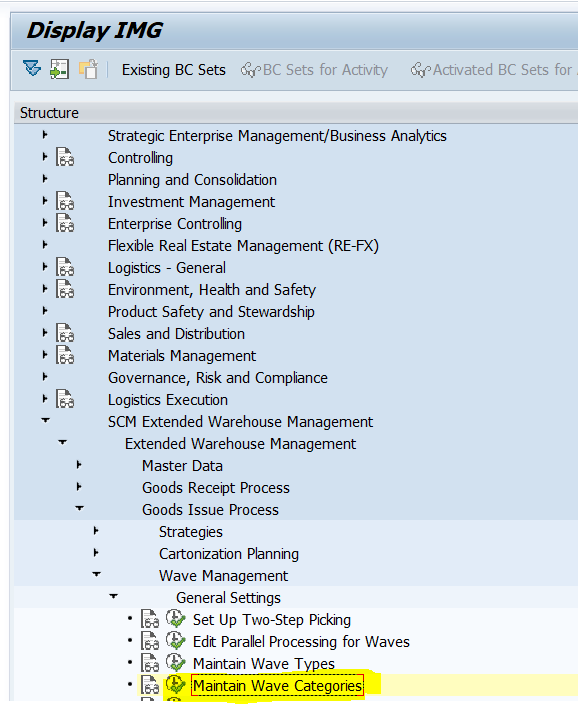Open documentation icon for Sales and Distribution
Viewport: 578px width, 704px height.
click(65, 333)
